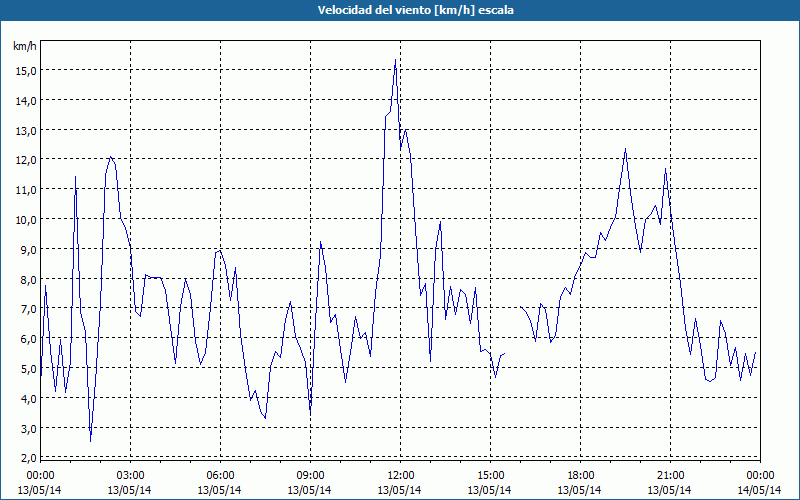Select the "03:00" time label
This screenshot has width=800, height=500.
coord(130,476)
